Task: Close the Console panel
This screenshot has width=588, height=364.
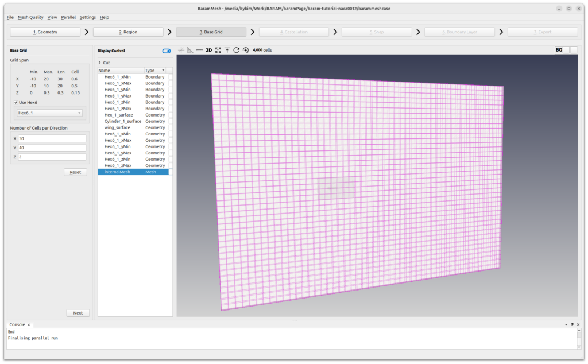Action: [578, 324]
